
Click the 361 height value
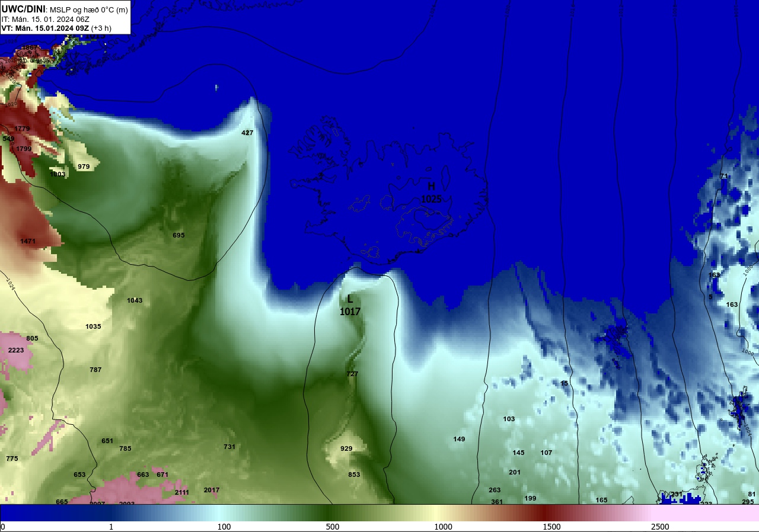[497, 501]
